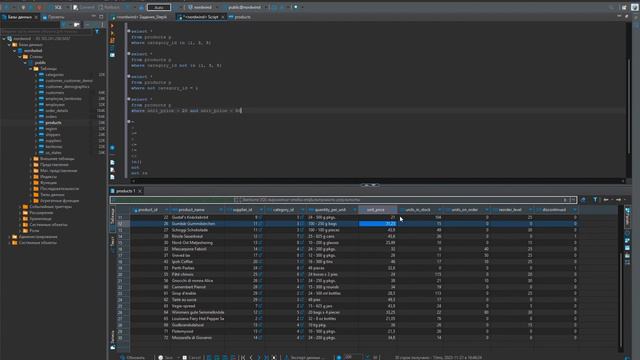Click the explain execution plan icon
640x360 pixels.
(x=113, y=48)
